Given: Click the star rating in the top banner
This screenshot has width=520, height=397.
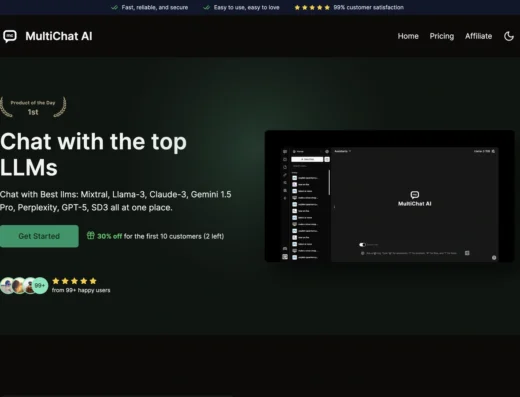Looking at the screenshot, I should coord(312,7).
